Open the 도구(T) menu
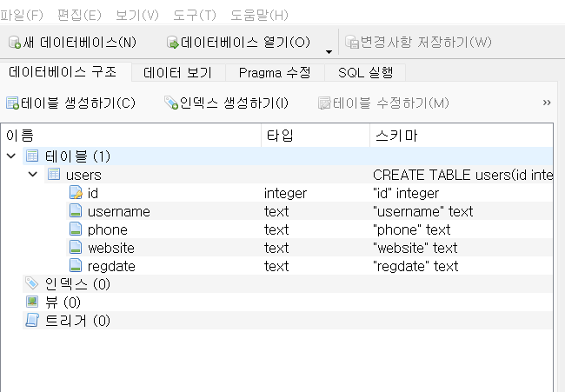 click(195, 15)
